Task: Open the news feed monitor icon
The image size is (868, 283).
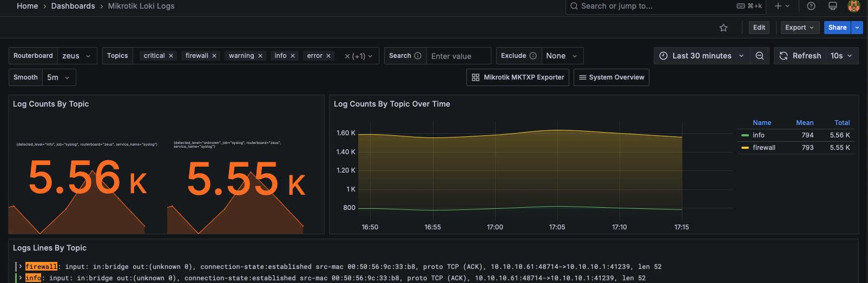Action: tap(833, 6)
